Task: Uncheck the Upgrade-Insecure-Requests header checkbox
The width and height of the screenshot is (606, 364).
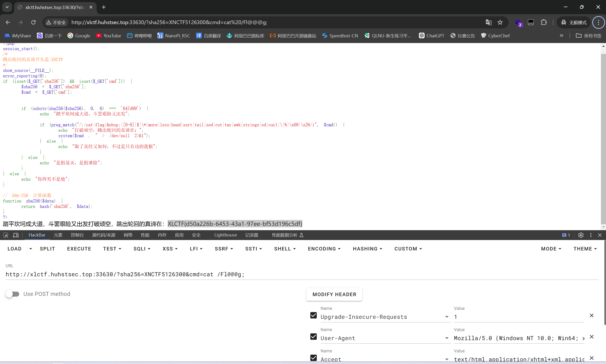Action: 313,315
